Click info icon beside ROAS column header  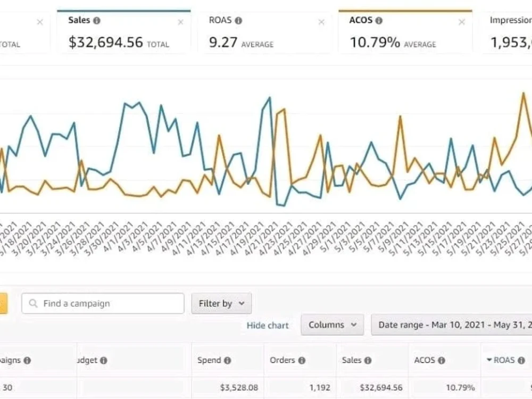521,360
